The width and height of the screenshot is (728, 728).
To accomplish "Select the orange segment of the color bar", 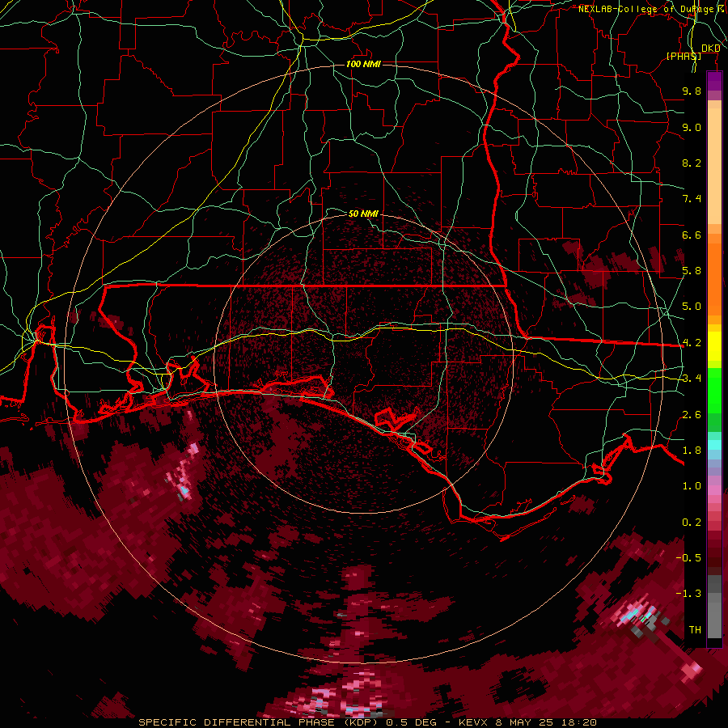I will (x=714, y=278).
